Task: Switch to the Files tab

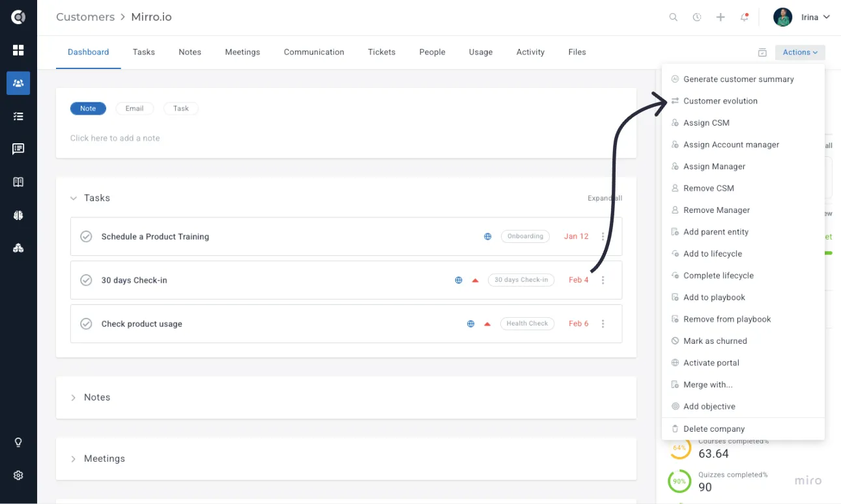Action: point(577,52)
